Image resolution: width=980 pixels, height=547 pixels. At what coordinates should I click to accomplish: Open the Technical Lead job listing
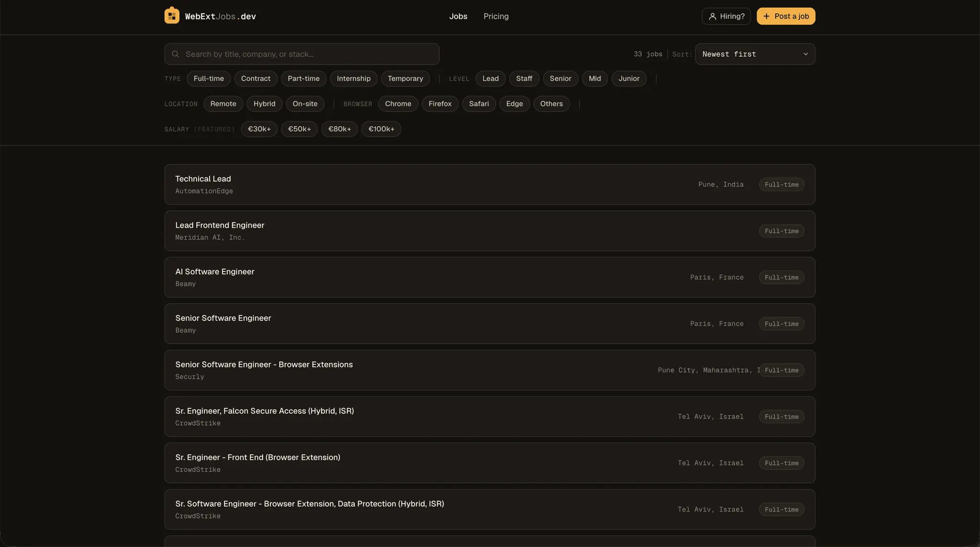[490, 185]
